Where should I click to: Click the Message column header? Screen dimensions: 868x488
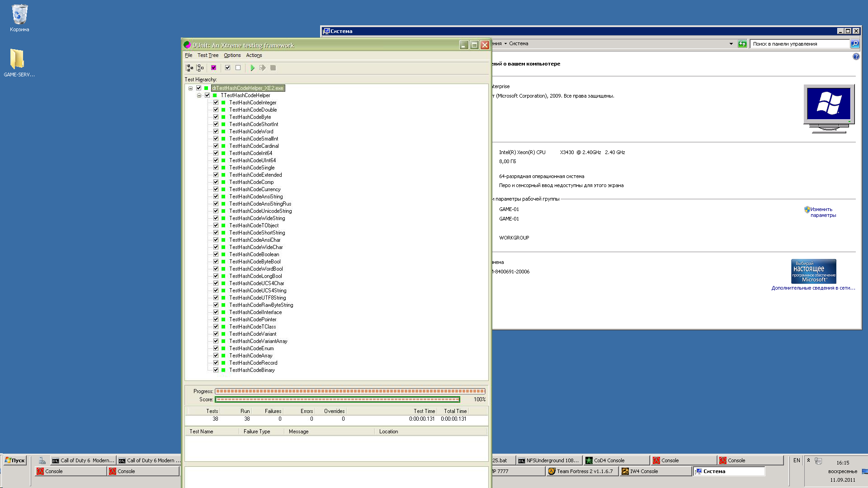point(329,432)
